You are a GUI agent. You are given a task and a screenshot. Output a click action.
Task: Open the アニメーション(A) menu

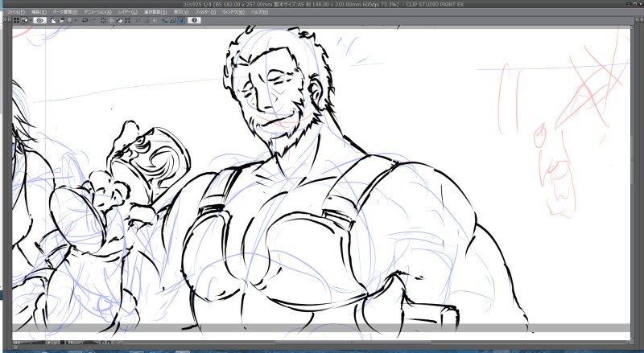[x=97, y=12]
